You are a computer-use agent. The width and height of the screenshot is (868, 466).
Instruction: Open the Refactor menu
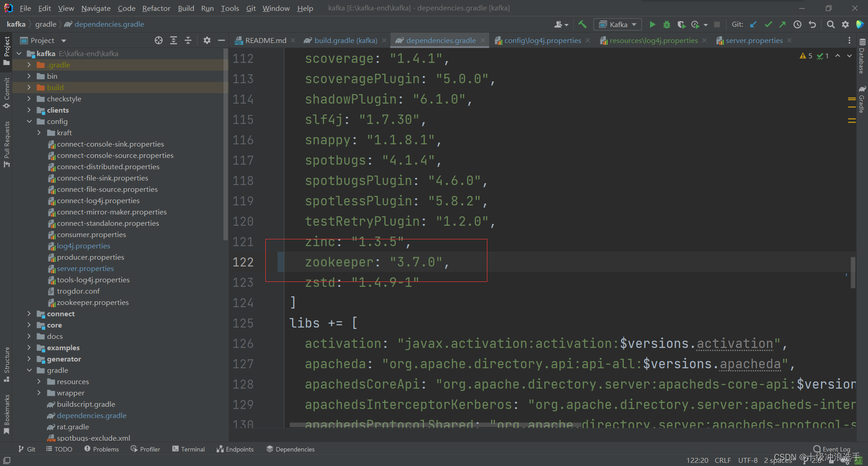pyautogui.click(x=156, y=8)
